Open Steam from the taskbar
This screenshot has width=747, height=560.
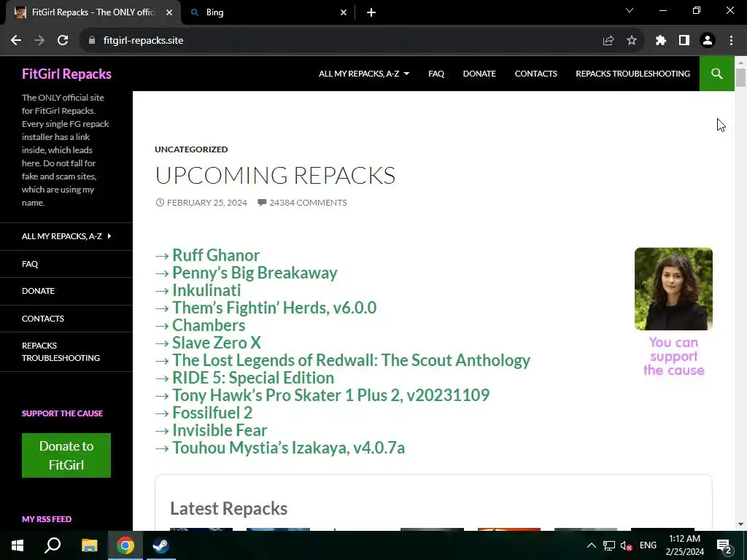[161, 545]
